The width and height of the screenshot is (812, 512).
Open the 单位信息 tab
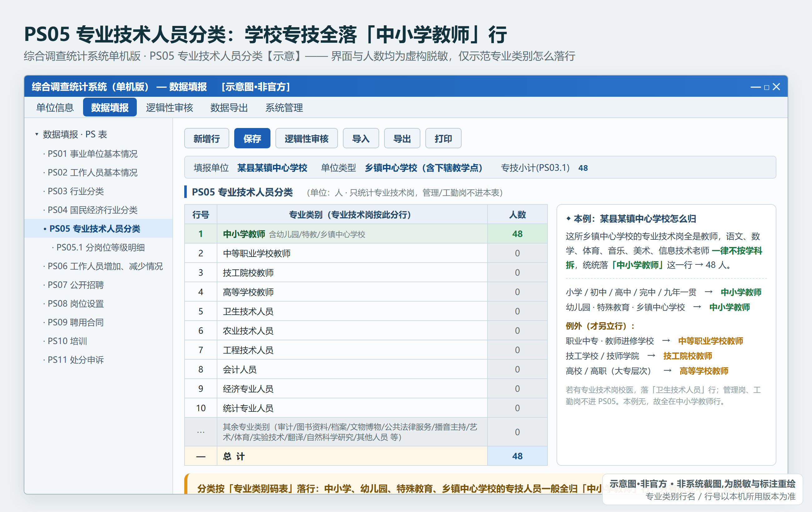55,107
